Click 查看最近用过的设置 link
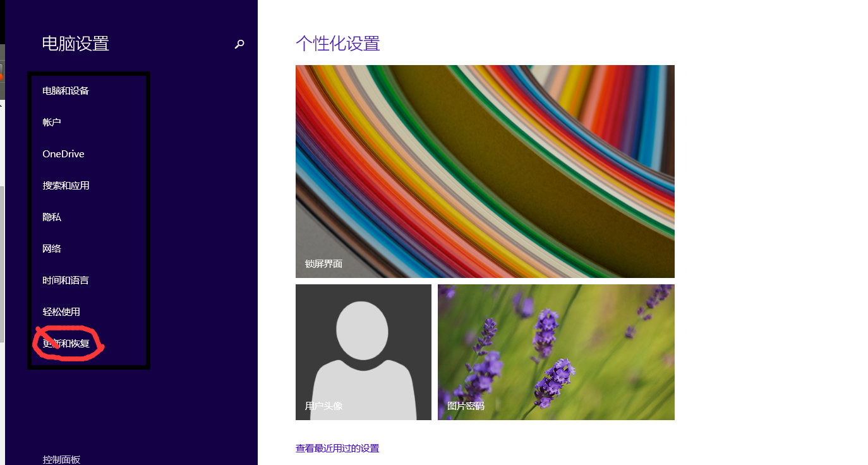 (x=337, y=449)
